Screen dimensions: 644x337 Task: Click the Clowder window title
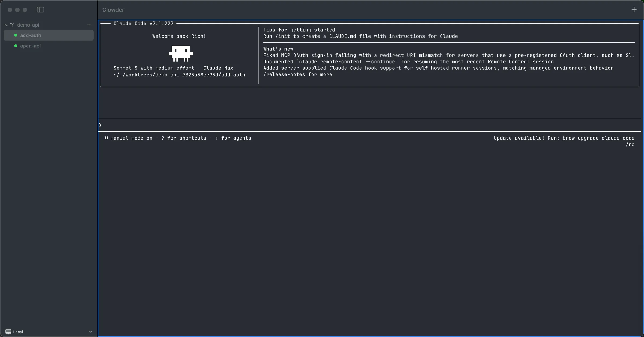point(113,10)
